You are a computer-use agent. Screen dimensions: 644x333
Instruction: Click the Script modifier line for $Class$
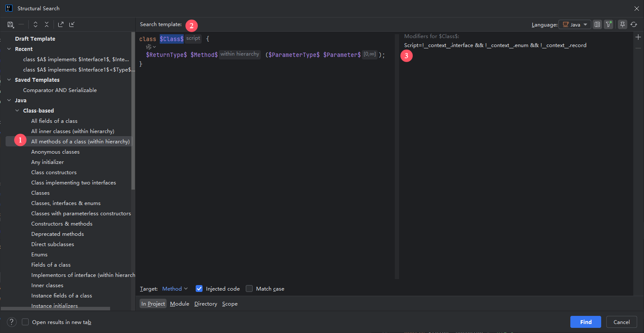tap(495, 45)
